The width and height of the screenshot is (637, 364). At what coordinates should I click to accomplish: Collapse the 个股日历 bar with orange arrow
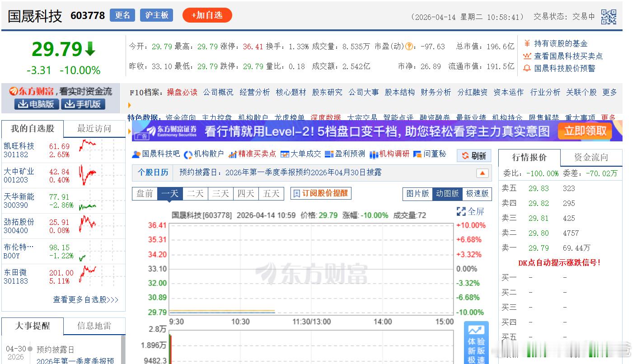pos(482,173)
